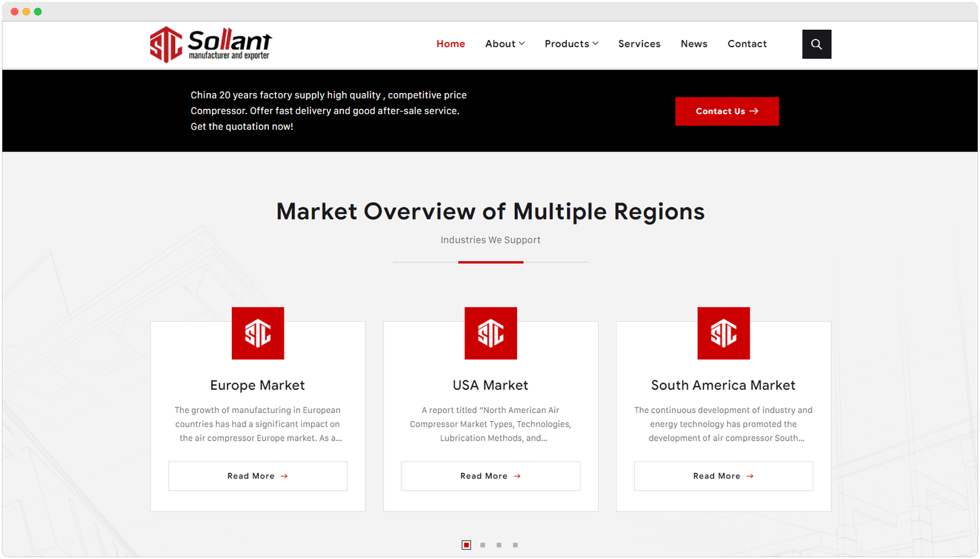
Task: Click the arrow inside Contact Us button
Action: coord(754,112)
